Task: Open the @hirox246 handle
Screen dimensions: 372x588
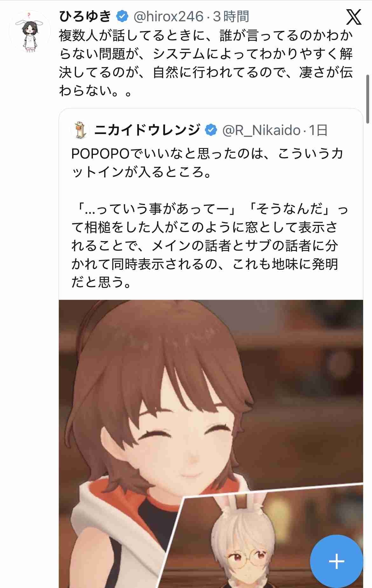Action: coord(168,17)
